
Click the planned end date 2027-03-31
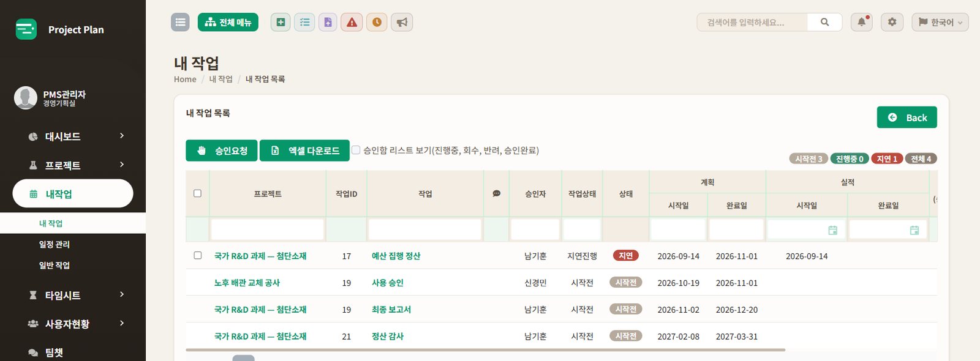pyautogui.click(x=736, y=337)
